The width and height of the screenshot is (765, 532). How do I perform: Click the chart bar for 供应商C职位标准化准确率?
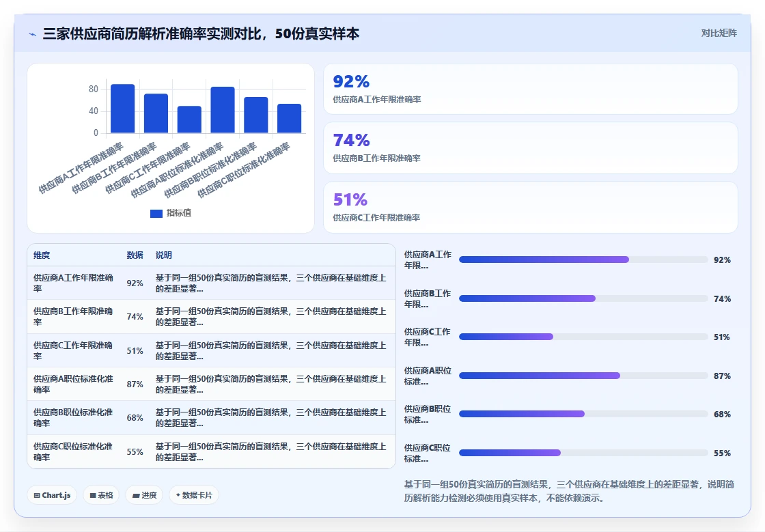(x=290, y=119)
